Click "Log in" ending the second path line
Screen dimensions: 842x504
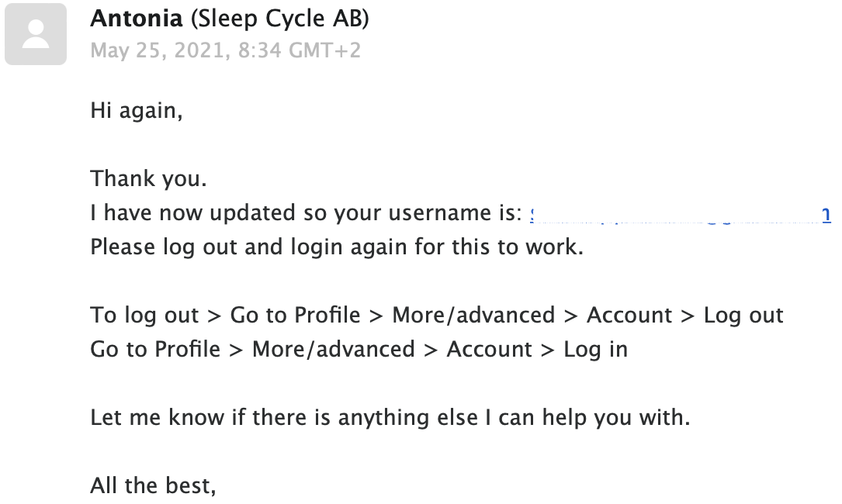point(595,350)
